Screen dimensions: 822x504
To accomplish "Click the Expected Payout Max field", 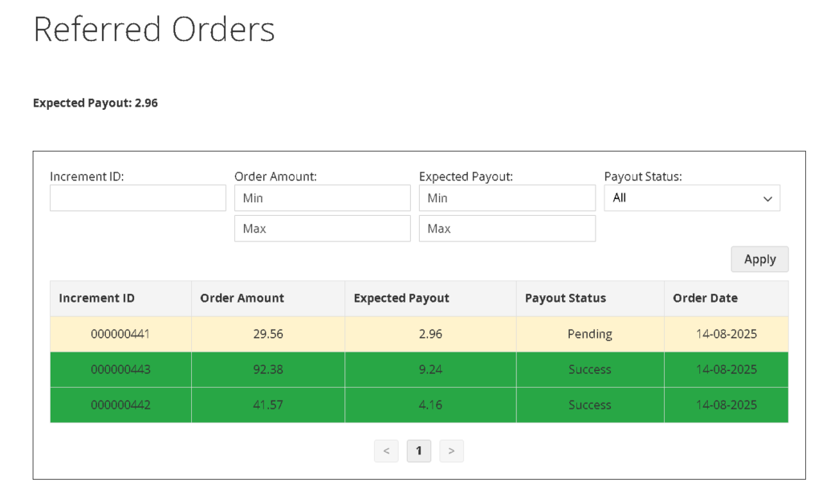I will (507, 228).
